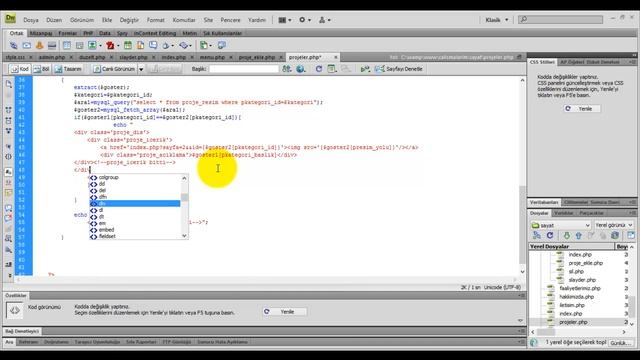This screenshot has height=360, width=640.
Task: Toggle Canlı Görünüm live view
Action: (114, 69)
